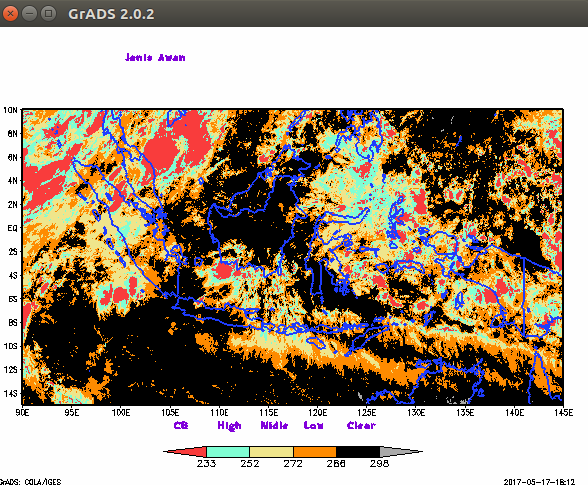The image size is (588, 485).
Task: Click the 'Low' legend label
Action: click(x=314, y=425)
